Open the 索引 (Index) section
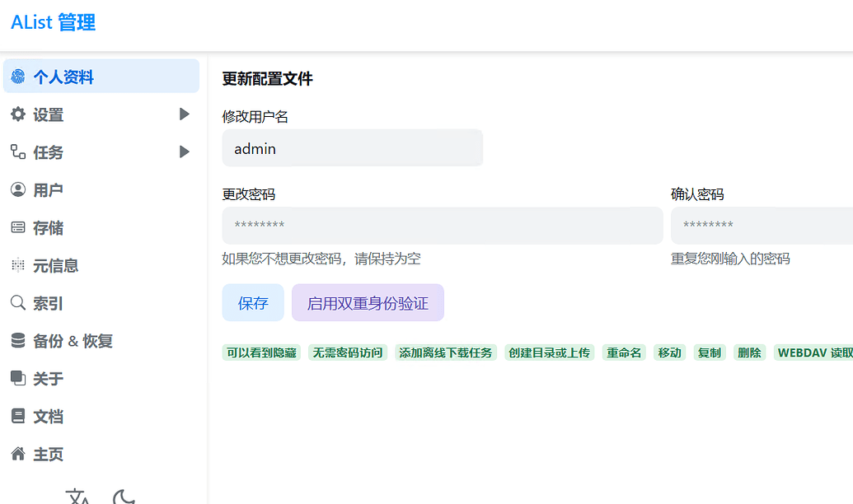 [x=49, y=303]
